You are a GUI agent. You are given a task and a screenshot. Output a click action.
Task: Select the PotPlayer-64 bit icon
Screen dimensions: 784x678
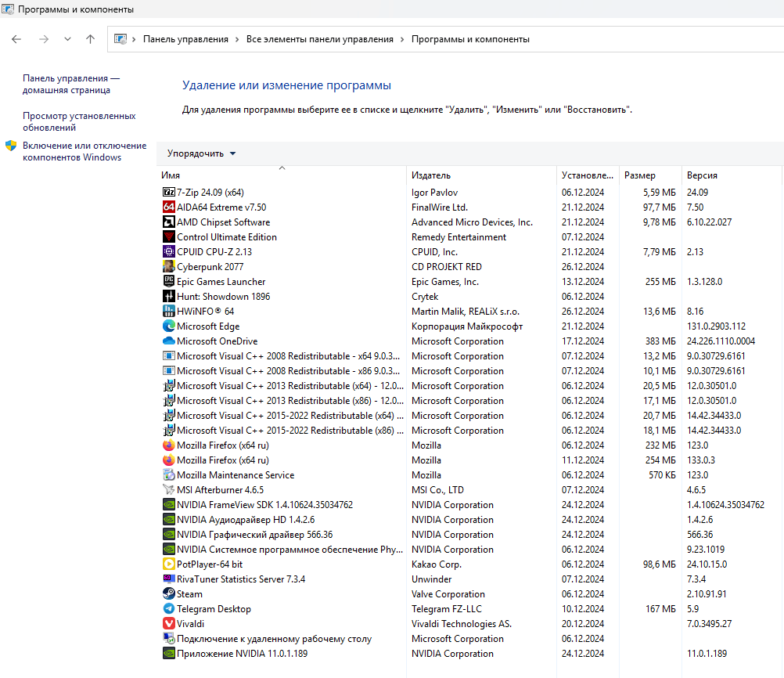pyautogui.click(x=168, y=564)
